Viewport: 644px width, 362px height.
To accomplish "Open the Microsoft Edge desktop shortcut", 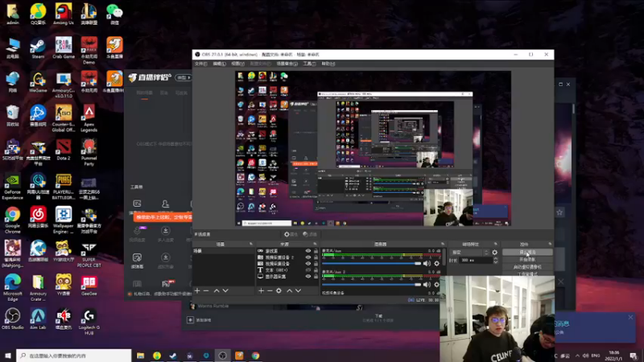I will point(12,288).
